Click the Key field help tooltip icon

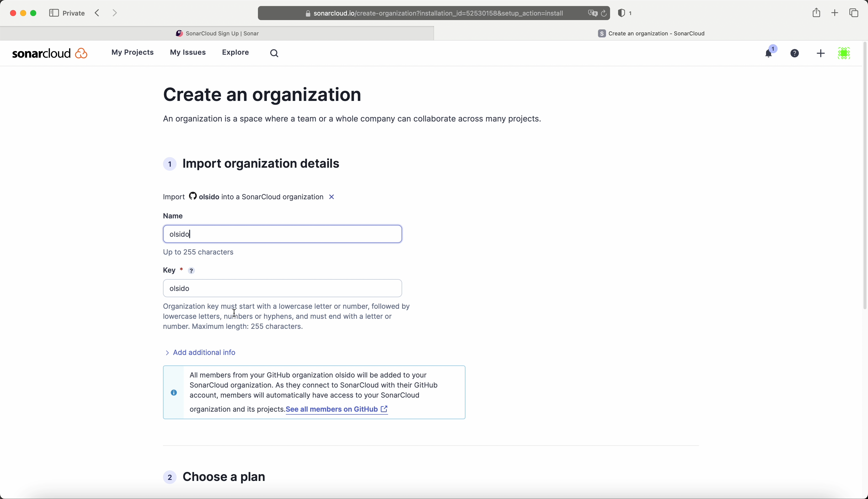(x=192, y=271)
